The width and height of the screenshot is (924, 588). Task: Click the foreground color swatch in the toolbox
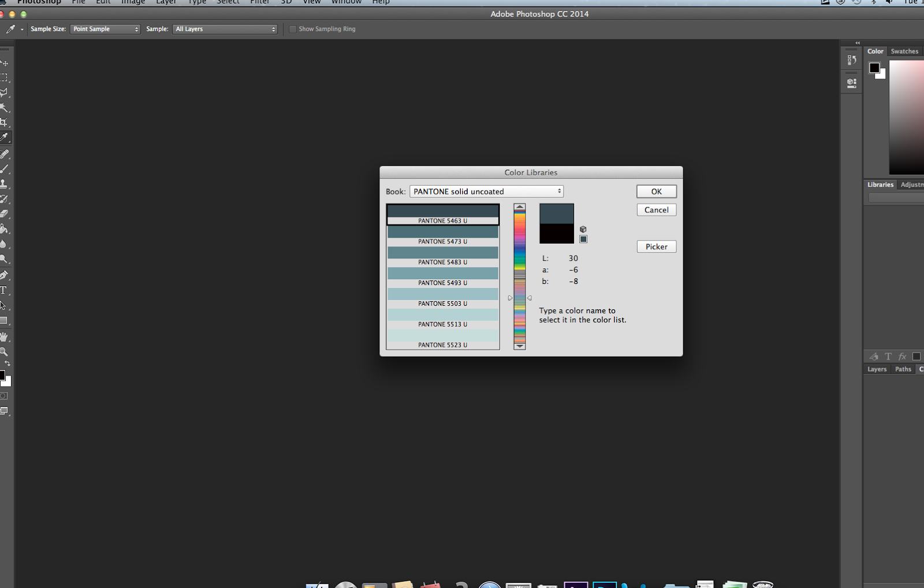tap(2, 376)
